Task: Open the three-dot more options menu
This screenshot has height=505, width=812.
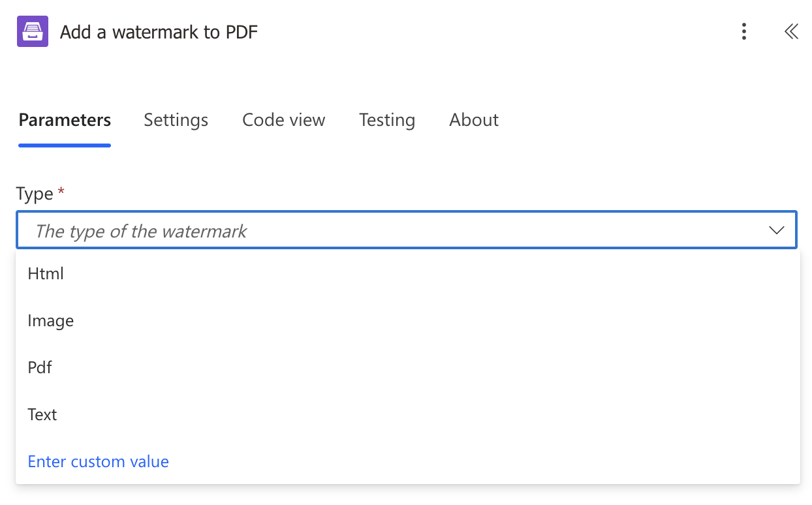Action: click(743, 32)
